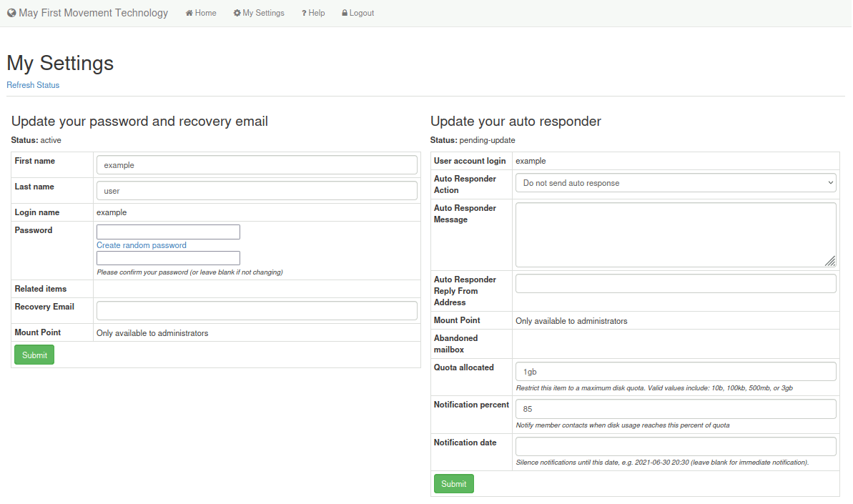Open the May First Movement Technology brand link
The width and height of the screenshot is (853, 504).
pyautogui.click(x=87, y=12)
